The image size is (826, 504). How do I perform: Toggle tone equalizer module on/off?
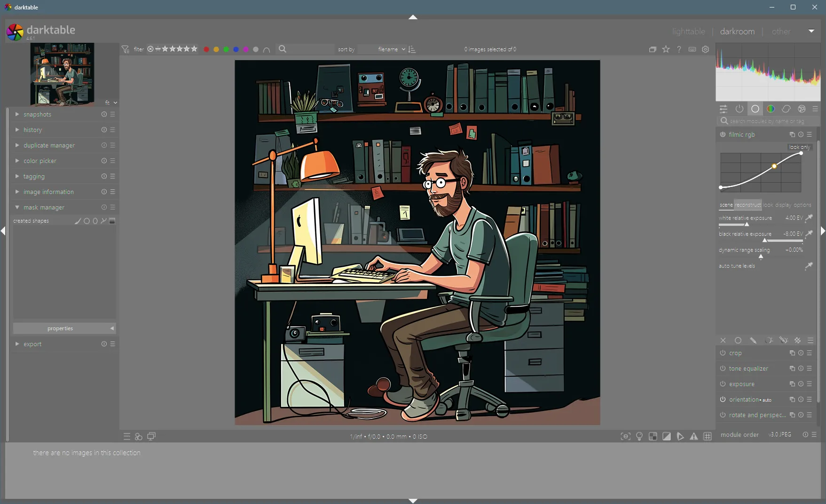[x=723, y=369]
